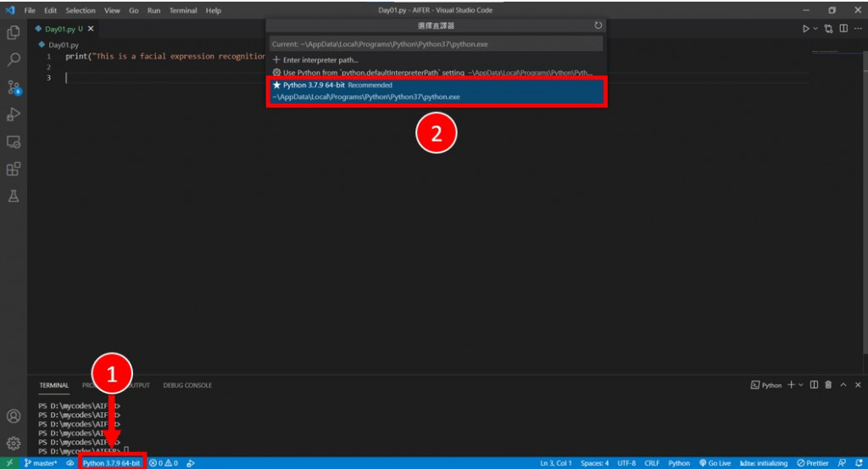Open changes compare icon in editor toolbar
The width and height of the screenshot is (868, 469).
pos(829,29)
